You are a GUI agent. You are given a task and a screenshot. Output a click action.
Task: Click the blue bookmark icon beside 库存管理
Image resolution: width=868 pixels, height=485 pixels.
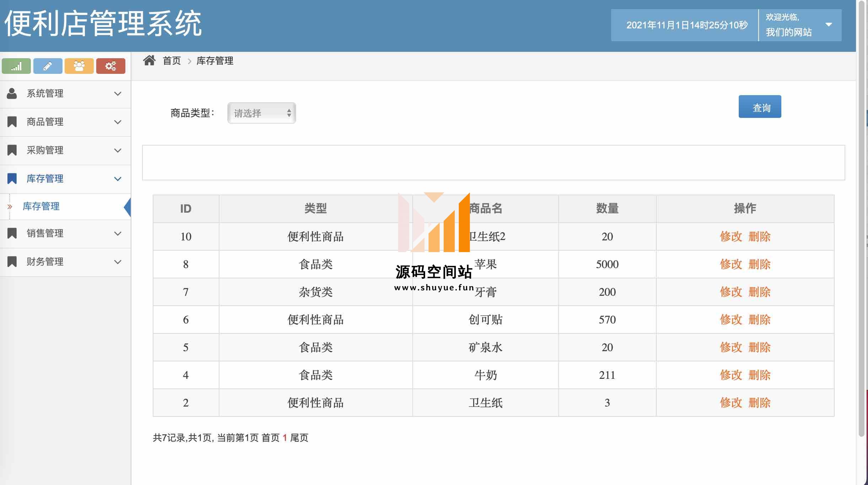pyautogui.click(x=12, y=179)
